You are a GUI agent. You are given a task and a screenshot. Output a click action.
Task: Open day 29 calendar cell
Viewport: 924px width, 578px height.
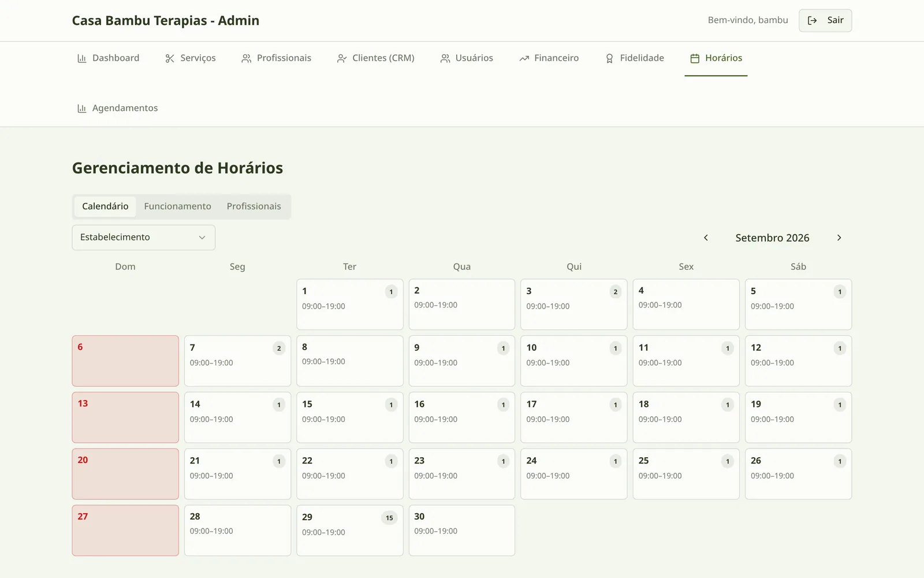(x=350, y=531)
